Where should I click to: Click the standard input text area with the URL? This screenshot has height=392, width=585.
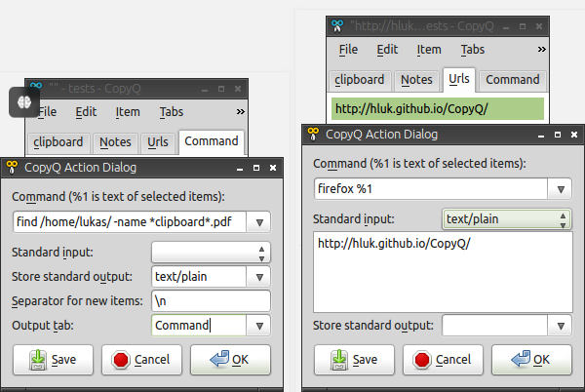[443, 272]
